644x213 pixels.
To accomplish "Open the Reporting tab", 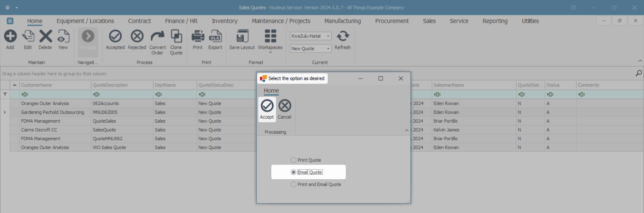I will [x=495, y=21].
